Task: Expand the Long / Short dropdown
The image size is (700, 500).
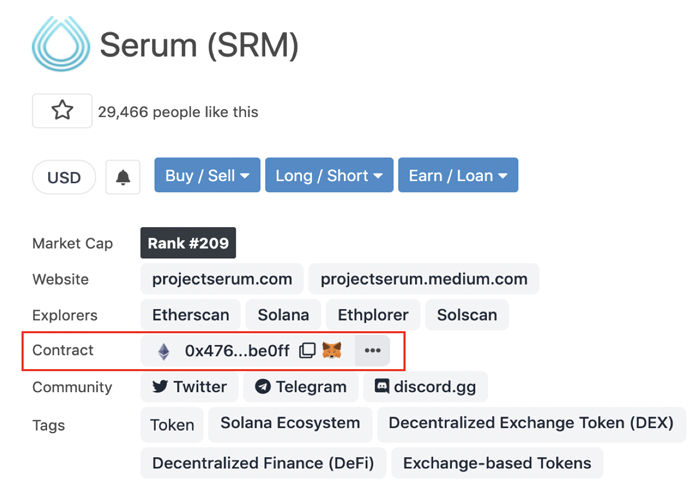Action: (x=329, y=176)
